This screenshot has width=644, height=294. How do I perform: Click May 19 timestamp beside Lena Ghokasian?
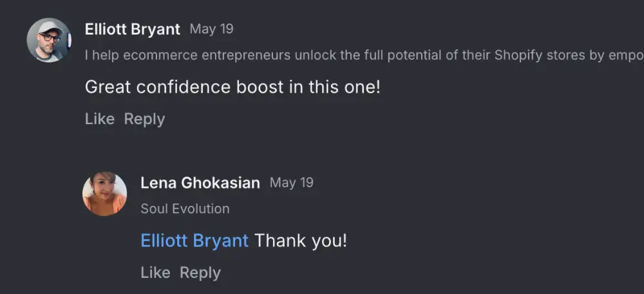coord(291,183)
